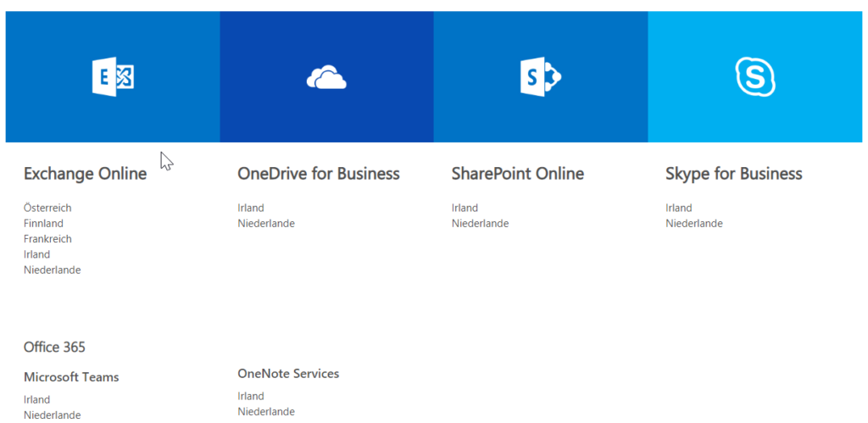The height and width of the screenshot is (423, 868).
Task: Click the Exchange icon tile
Action: coord(113,76)
